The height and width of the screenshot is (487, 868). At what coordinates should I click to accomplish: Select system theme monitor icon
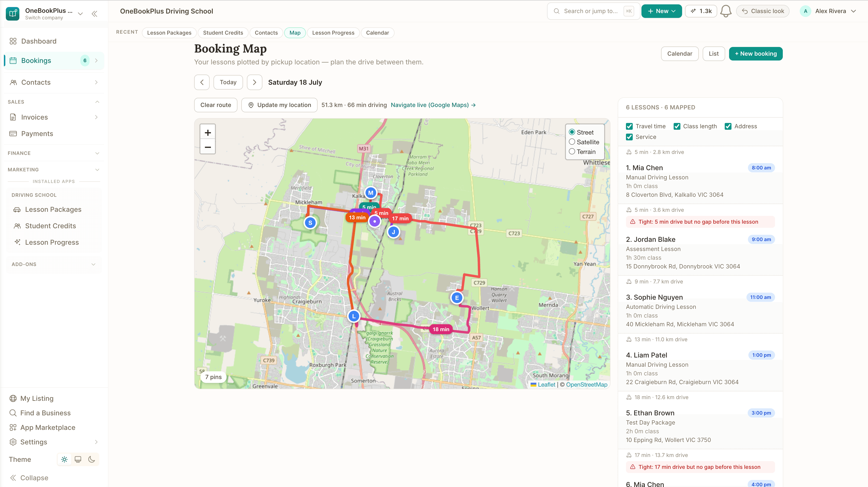(78, 459)
